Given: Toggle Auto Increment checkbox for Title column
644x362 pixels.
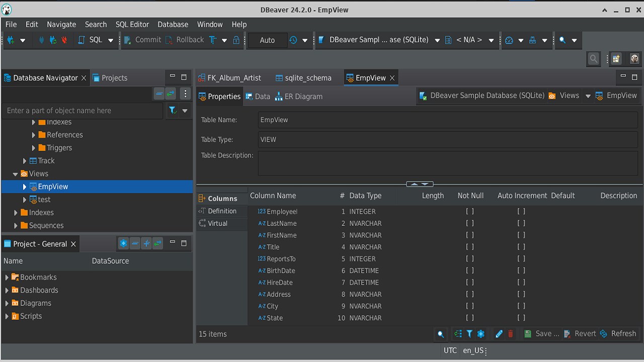Looking at the screenshot, I should click(x=521, y=247).
